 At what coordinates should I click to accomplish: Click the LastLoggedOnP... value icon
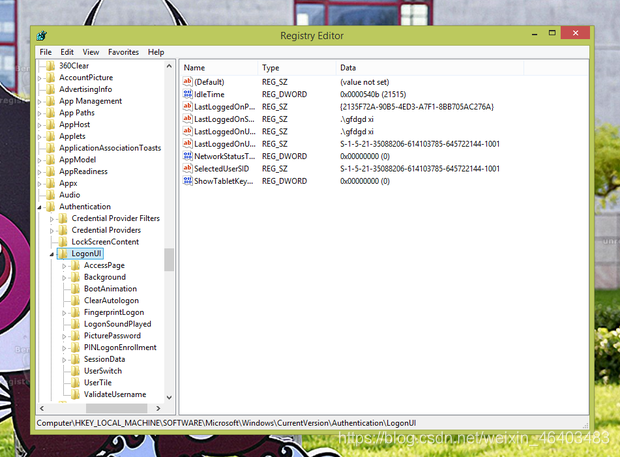pos(187,106)
